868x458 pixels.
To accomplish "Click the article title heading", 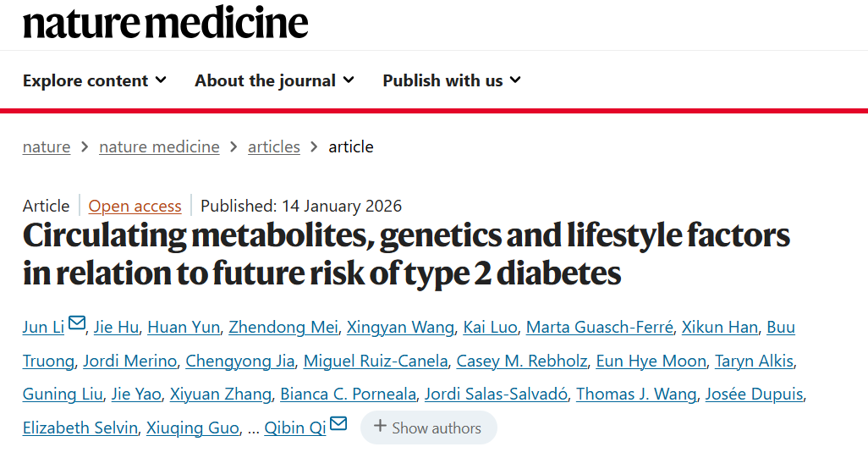I will [x=406, y=254].
